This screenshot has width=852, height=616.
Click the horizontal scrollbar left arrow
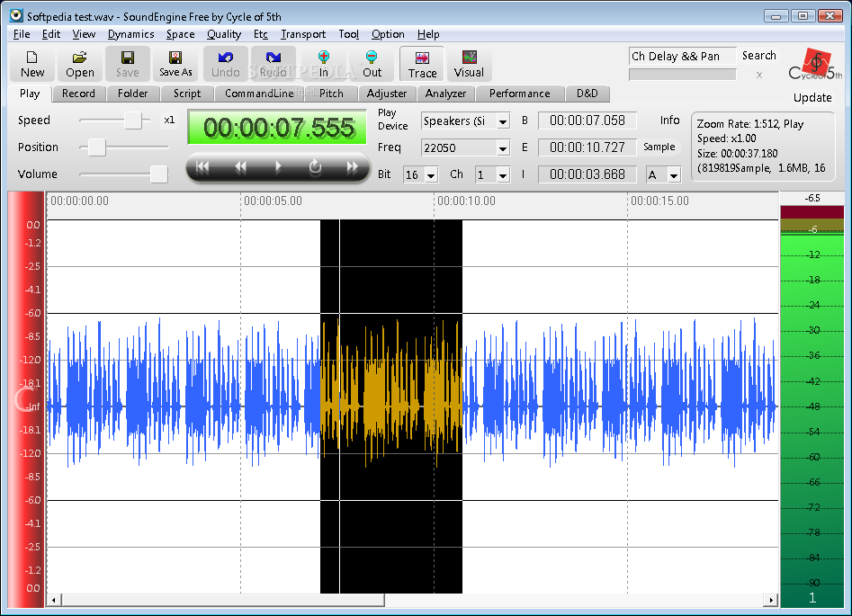tap(53, 600)
